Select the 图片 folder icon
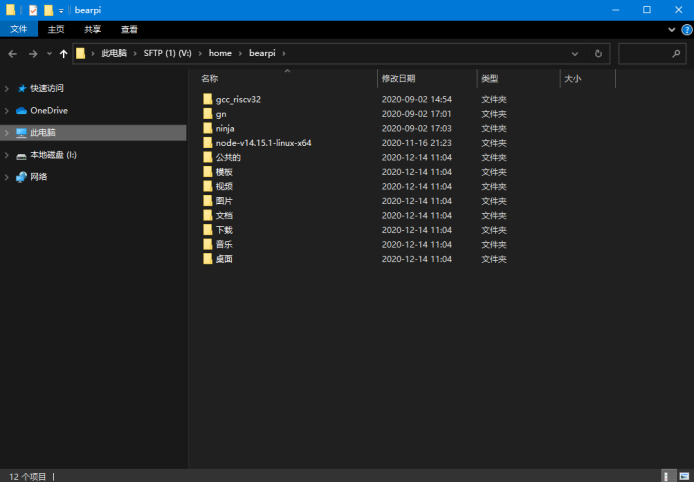The width and height of the screenshot is (695, 483). (x=207, y=201)
